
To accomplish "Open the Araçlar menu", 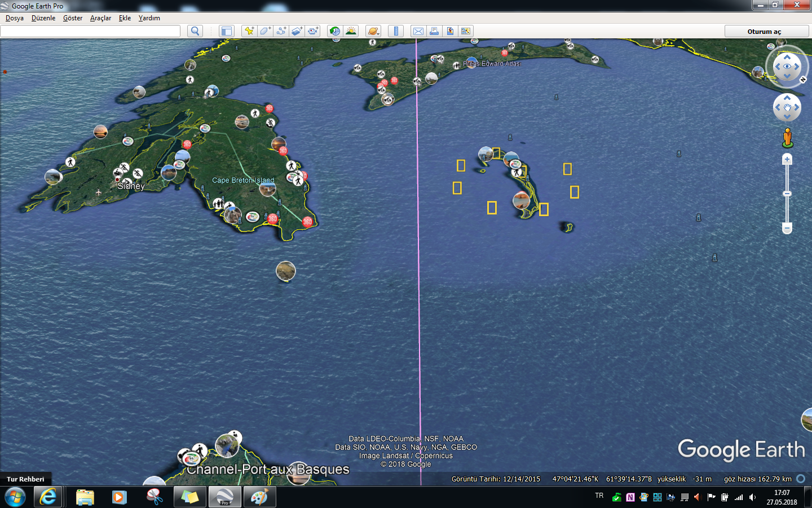I will pyautogui.click(x=101, y=18).
